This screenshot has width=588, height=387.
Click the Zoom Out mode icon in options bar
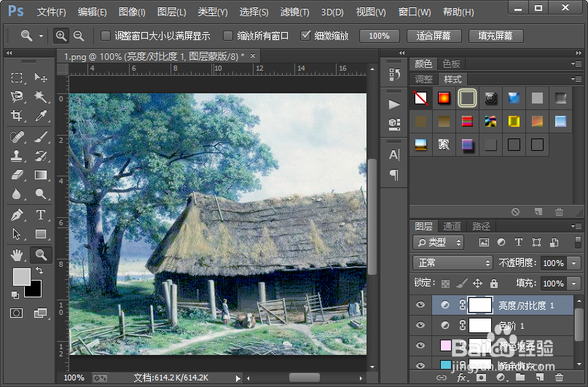point(79,36)
